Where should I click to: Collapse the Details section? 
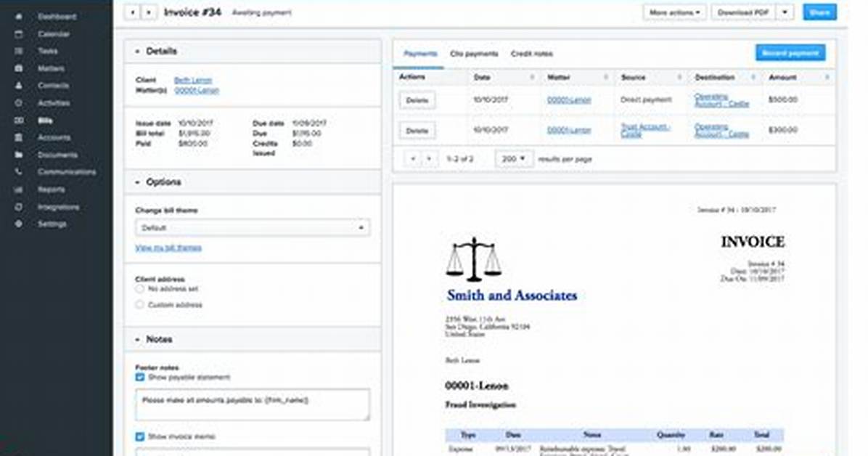coord(137,52)
